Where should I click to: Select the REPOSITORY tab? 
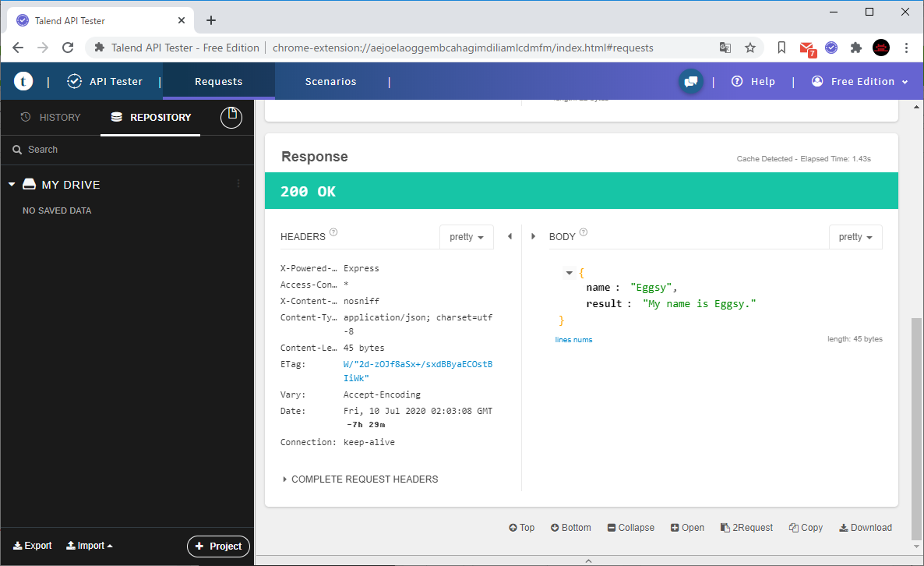(151, 117)
